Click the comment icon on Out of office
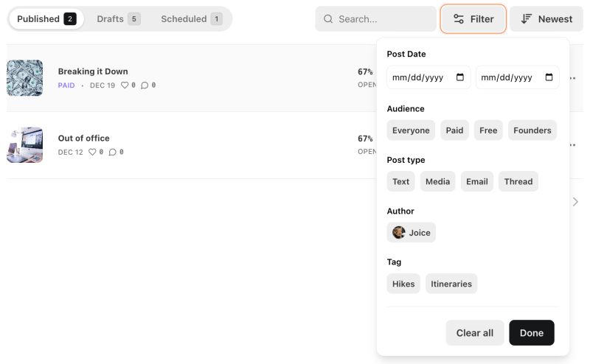Viewport: 590px width, 364px height. point(113,152)
